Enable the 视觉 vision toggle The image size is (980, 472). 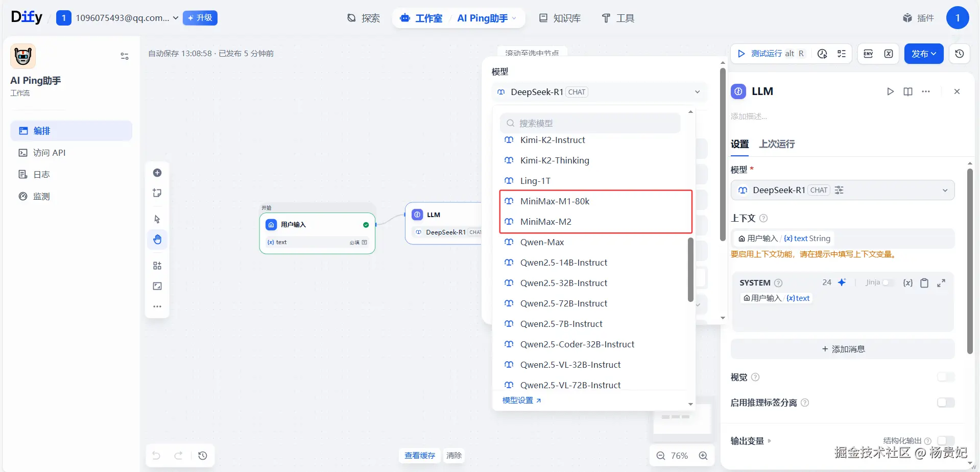(946, 377)
